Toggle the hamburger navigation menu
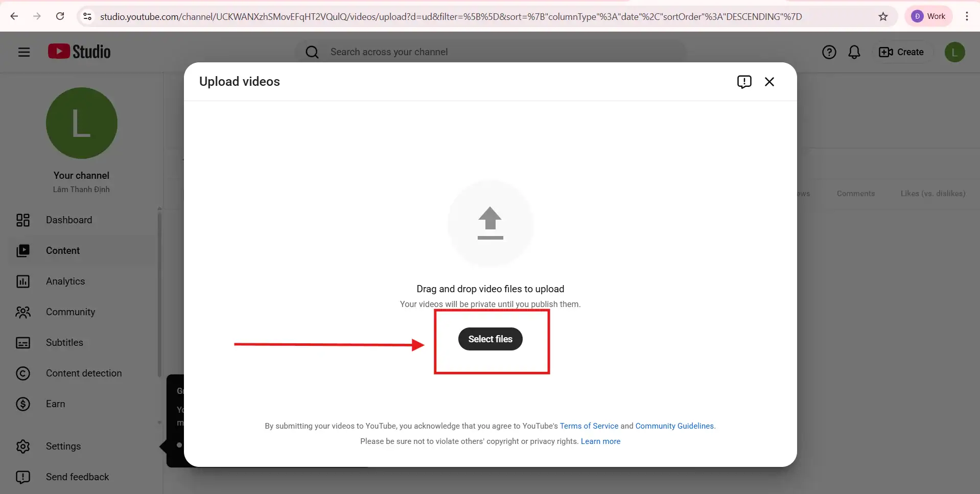 click(24, 52)
